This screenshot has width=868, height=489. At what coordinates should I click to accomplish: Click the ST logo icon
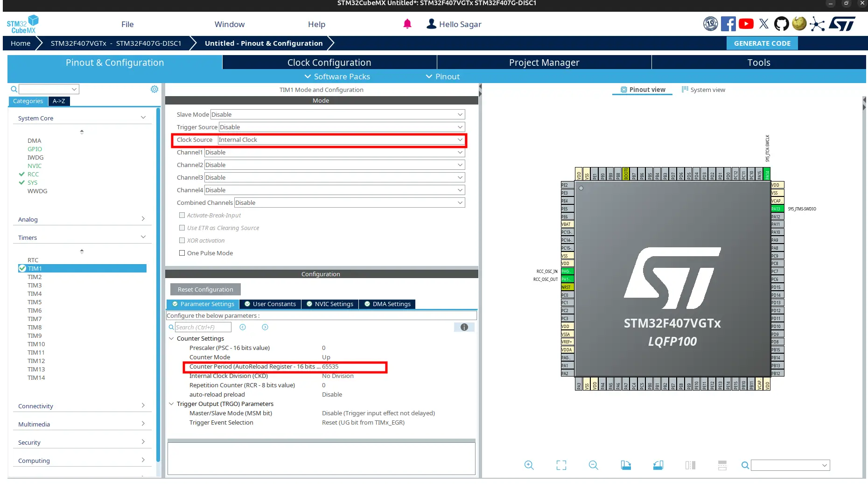(842, 24)
